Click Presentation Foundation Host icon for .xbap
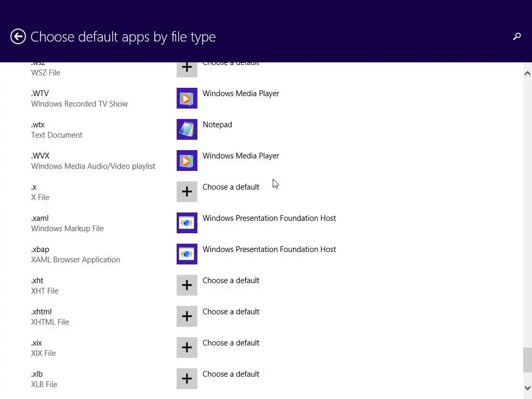The height and width of the screenshot is (399, 532). (187, 254)
